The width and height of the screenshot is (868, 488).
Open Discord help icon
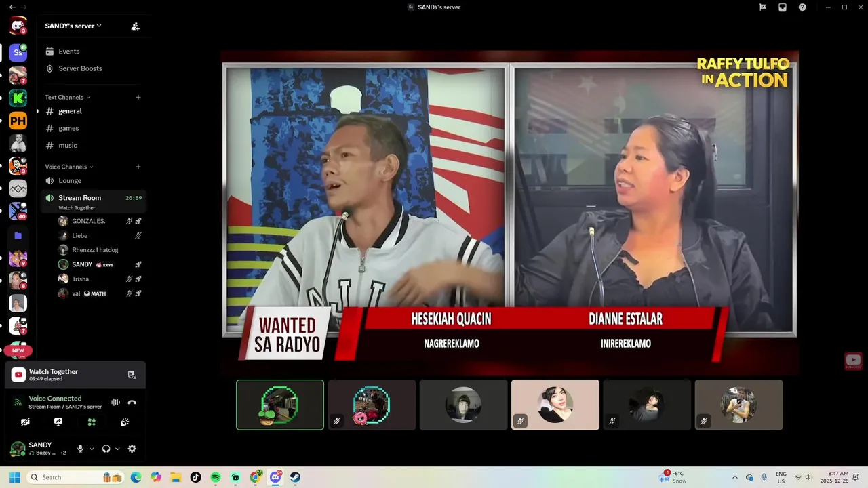tap(802, 7)
